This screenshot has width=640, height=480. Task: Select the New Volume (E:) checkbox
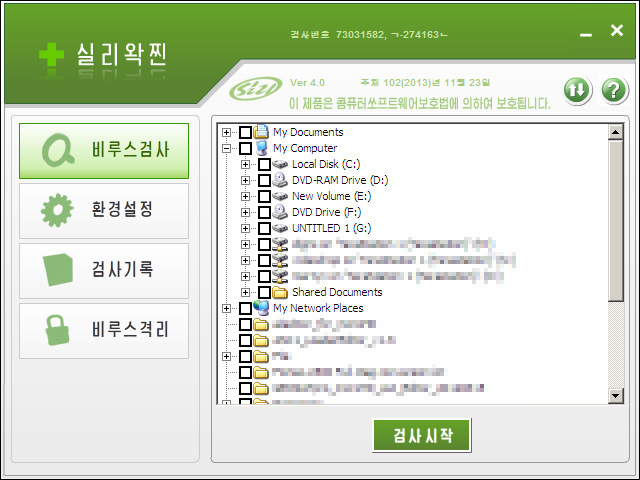tap(264, 196)
